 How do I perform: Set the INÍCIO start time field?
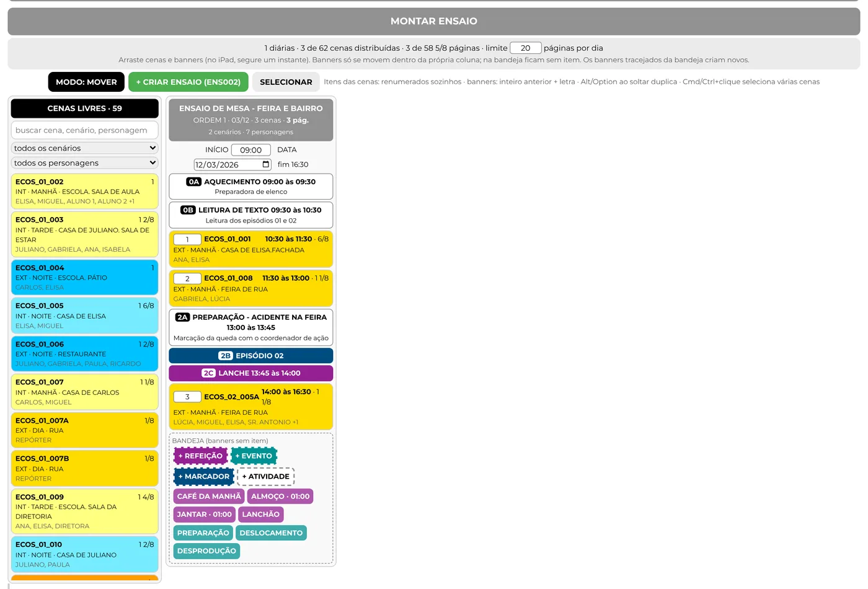coord(251,150)
